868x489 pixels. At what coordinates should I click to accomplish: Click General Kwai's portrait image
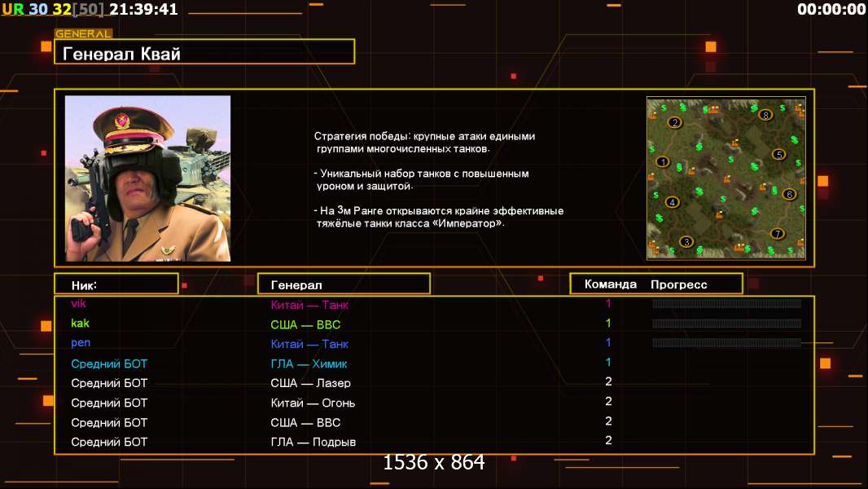tap(148, 178)
